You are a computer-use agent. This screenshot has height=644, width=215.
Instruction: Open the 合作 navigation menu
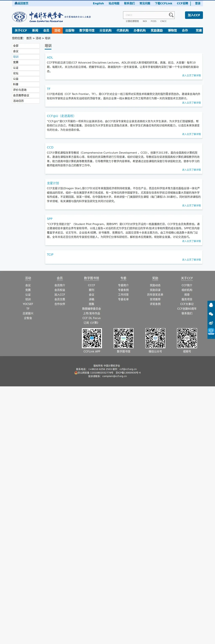click(185, 30)
